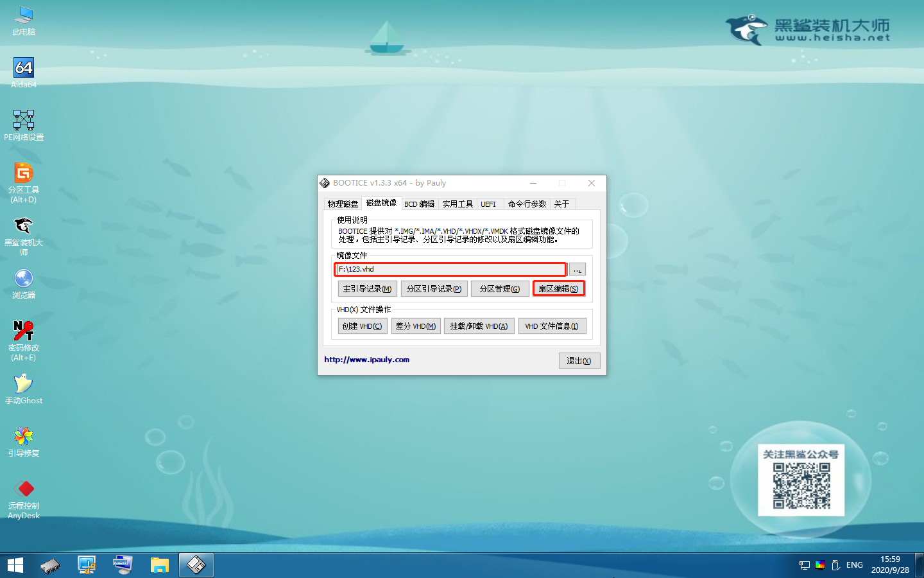Viewport: 924px width, 578px height.
Task: Switch to the 物理磁盘 tab
Action: [342, 204]
